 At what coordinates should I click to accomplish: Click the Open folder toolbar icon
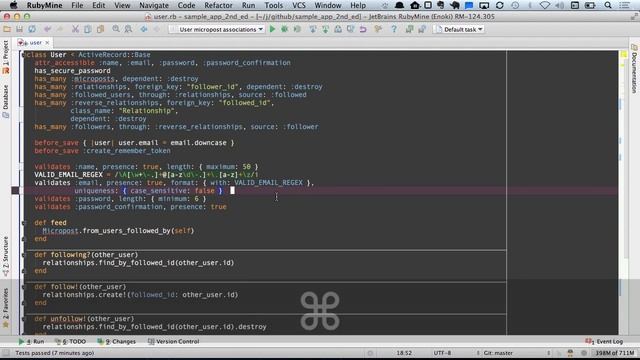tap(7, 29)
